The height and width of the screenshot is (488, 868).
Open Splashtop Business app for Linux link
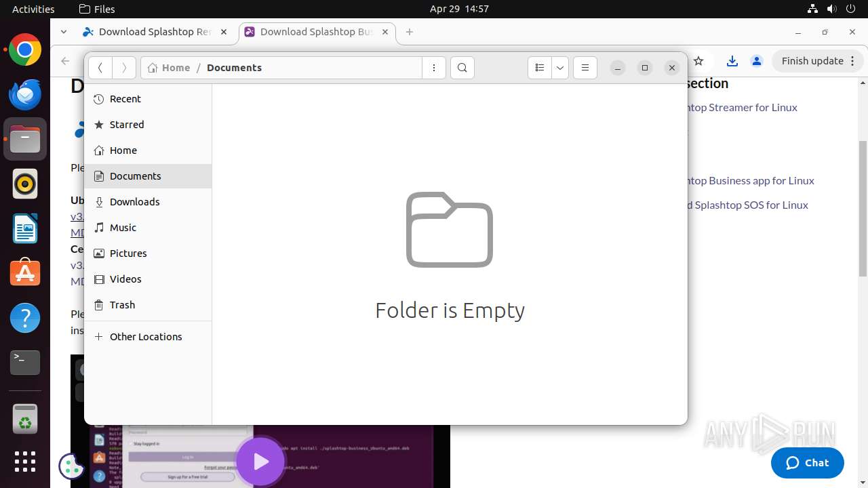(x=751, y=180)
